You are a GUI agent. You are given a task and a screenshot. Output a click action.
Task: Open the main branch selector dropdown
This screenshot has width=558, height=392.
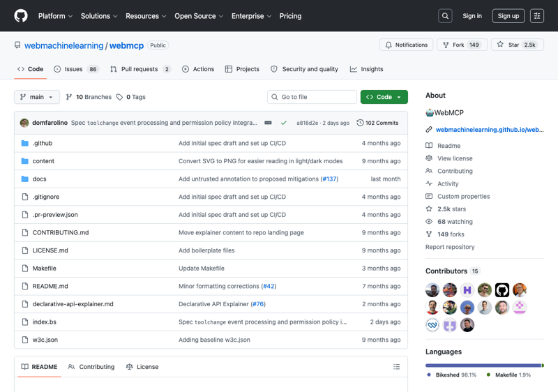[x=37, y=97]
